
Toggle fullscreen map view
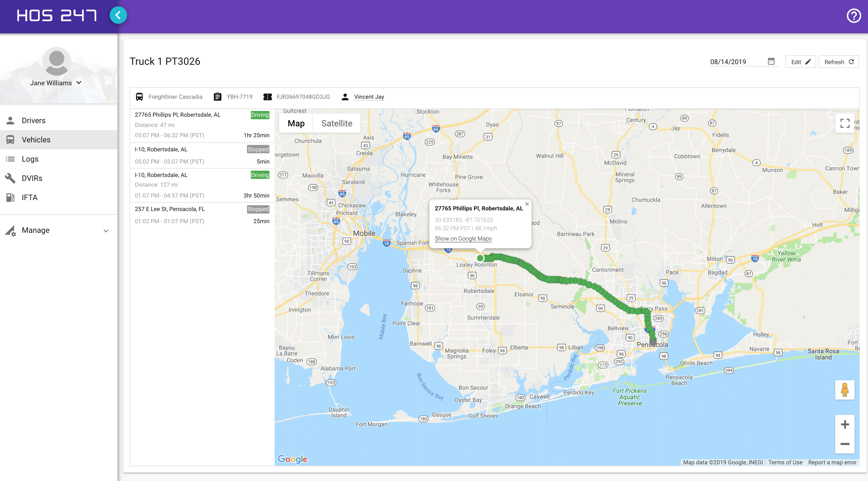point(845,123)
